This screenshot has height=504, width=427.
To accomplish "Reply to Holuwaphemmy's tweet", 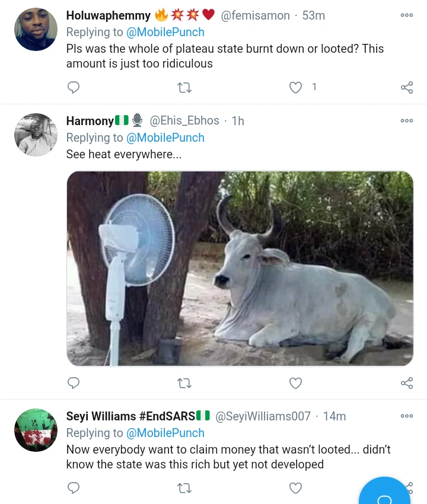I will click(x=74, y=88).
